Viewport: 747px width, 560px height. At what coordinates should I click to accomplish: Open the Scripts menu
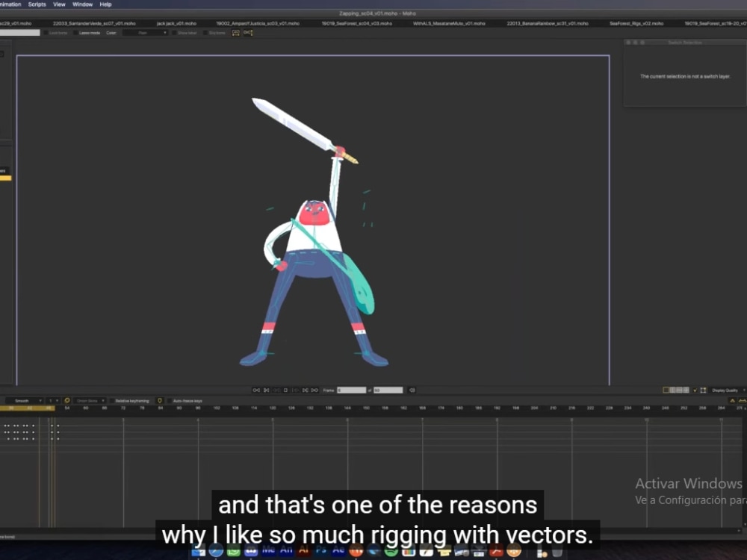tap(37, 4)
